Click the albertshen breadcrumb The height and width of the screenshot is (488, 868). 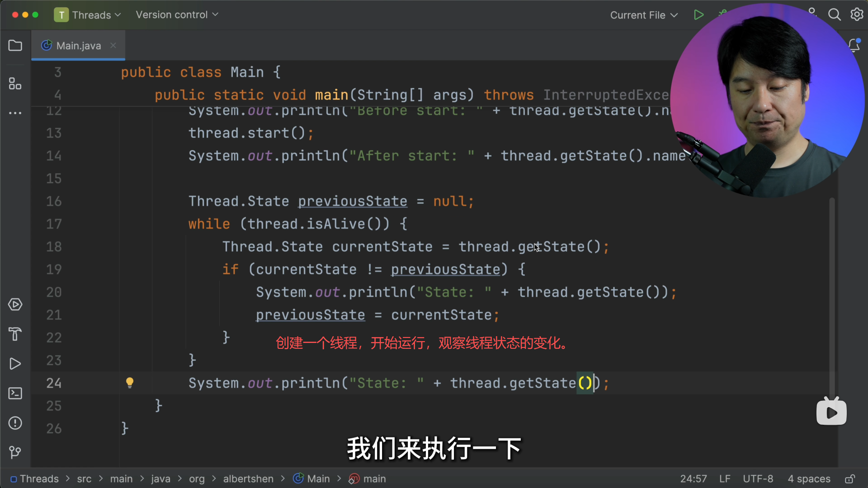pyautogui.click(x=248, y=479)
